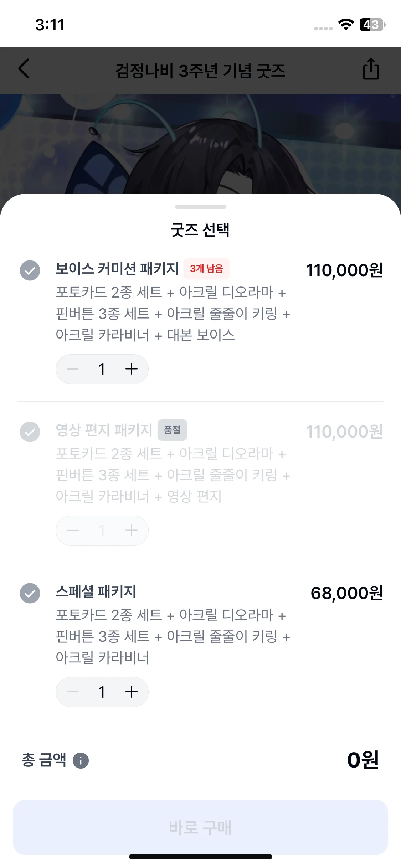Viewport: 401px width, 868px height.
Task: Check the 스페셜 패키지 checkbox
Action: (30, 593)
